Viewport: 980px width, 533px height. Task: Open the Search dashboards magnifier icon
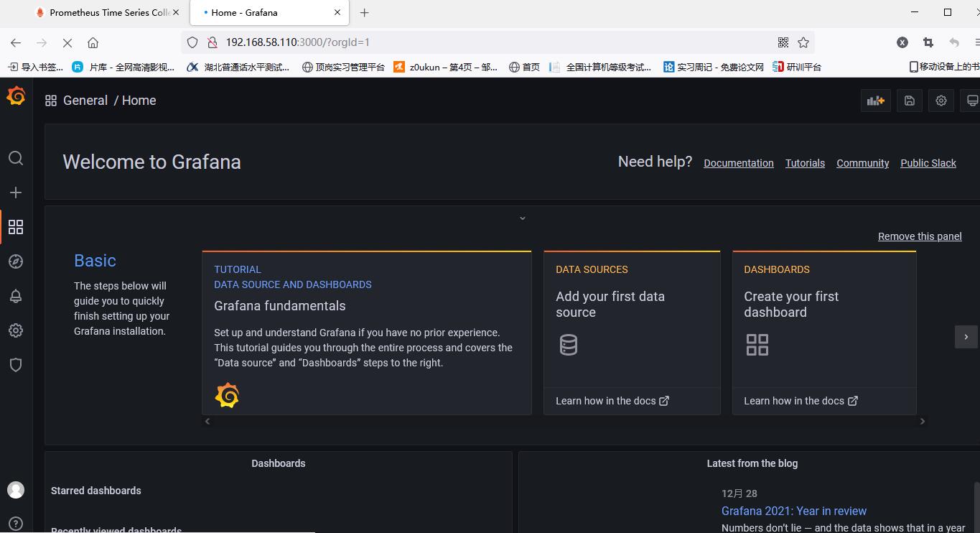point(16,158)
